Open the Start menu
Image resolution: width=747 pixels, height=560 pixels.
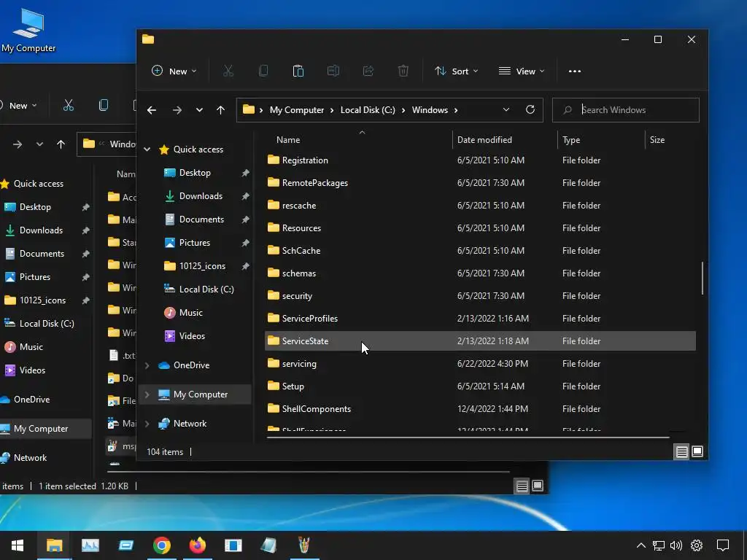[18, 545]
